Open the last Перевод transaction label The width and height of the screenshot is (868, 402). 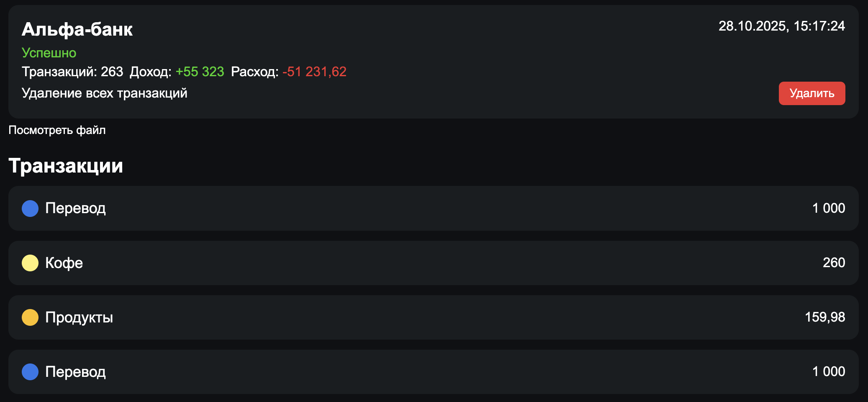pyautogui.click(x=75, y=372)
